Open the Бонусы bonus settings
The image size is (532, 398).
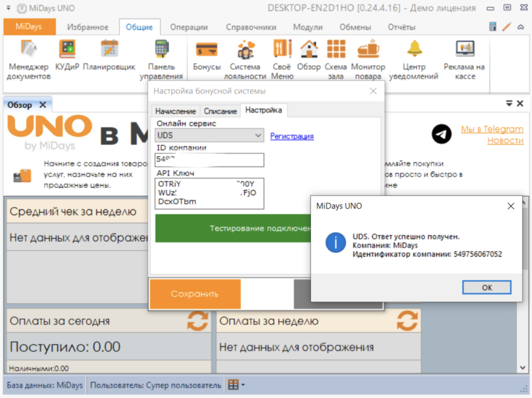point(207,55)
